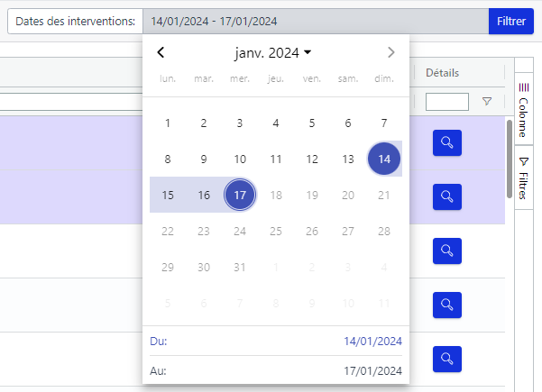Screen dimensions: 542x392
Task: Open details magnifier in the first row
Action: [x=447, y=142]
